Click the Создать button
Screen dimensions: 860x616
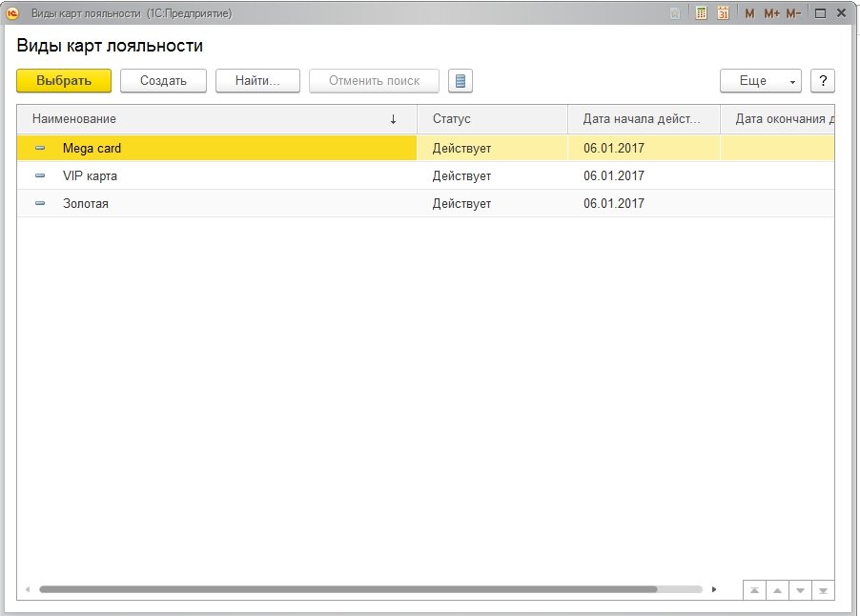(x=163, y=81)
